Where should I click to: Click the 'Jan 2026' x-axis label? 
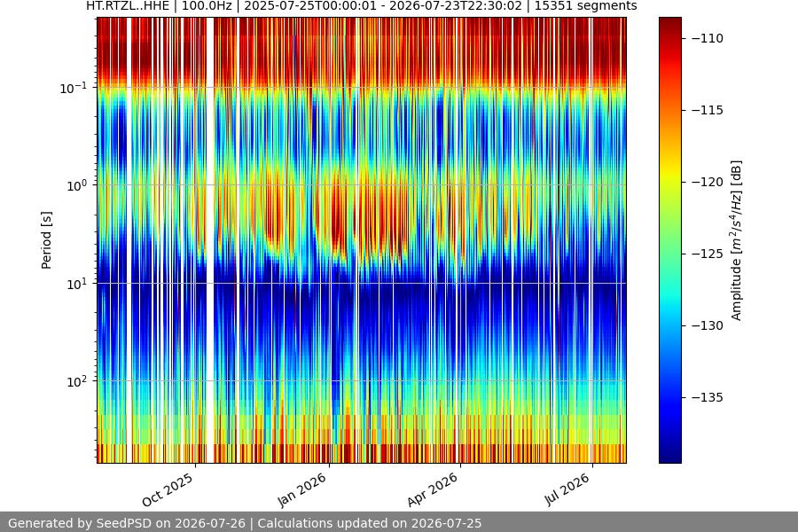pyautogui.click(x=301, y=489)
